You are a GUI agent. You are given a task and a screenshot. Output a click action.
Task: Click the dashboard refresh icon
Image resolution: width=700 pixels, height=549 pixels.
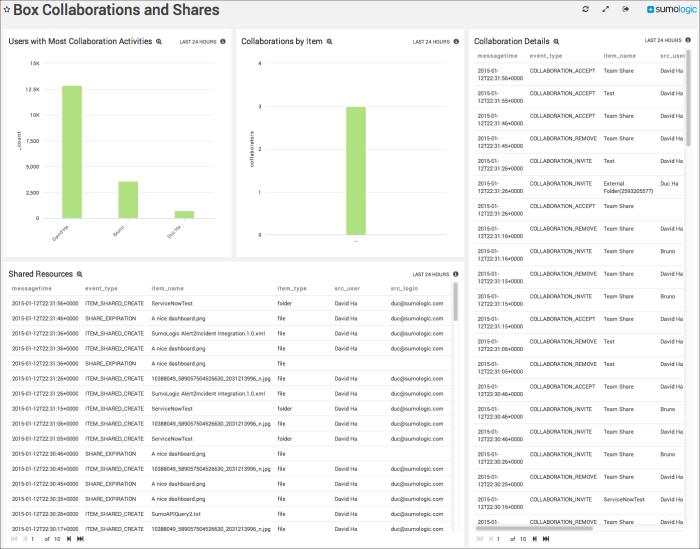pos(586,10)
